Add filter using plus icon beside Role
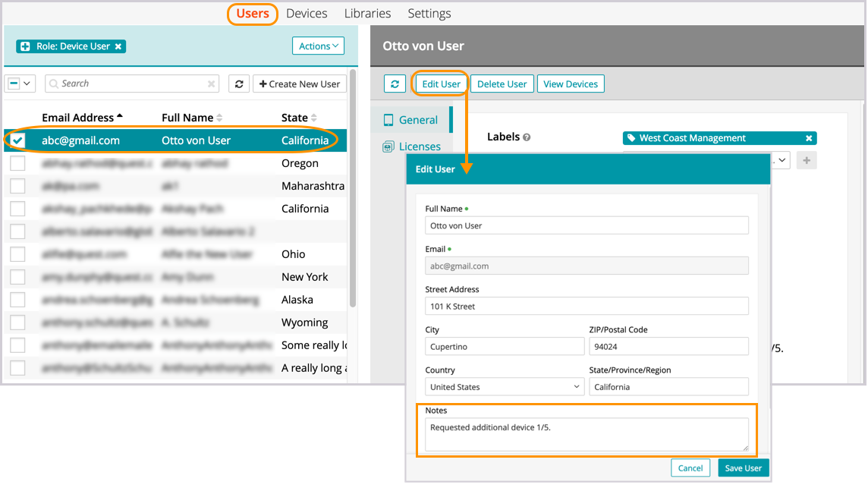This screenshot has height=488, width=868. pyautogui.click(x=26, y=46)
